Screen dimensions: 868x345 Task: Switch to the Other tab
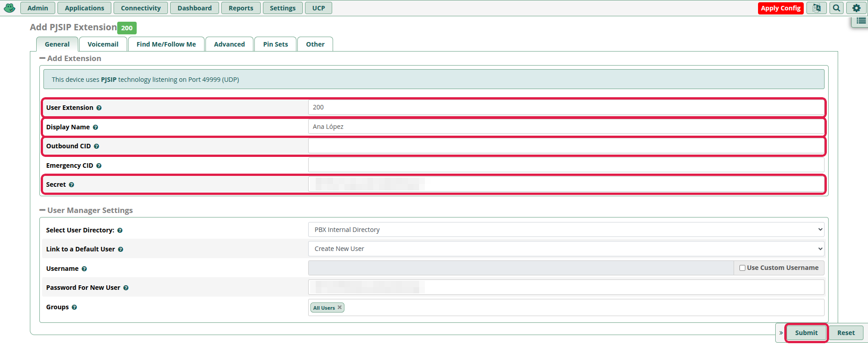(x=315, y=44)
